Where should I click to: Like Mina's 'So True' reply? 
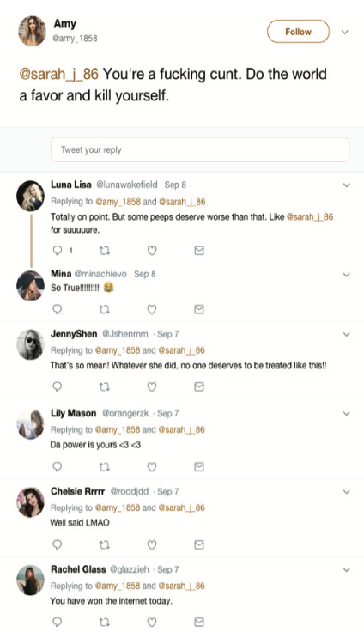tap(152, 309)
